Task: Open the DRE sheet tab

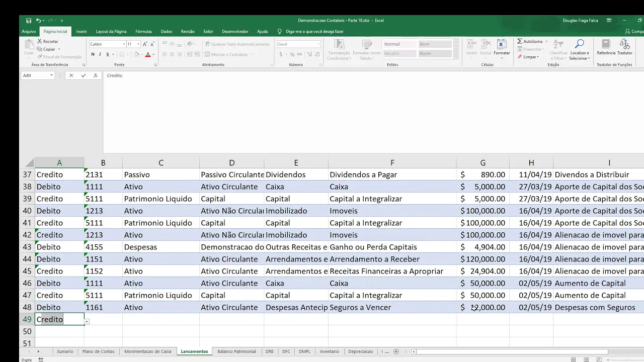Action: coord(270,351)
